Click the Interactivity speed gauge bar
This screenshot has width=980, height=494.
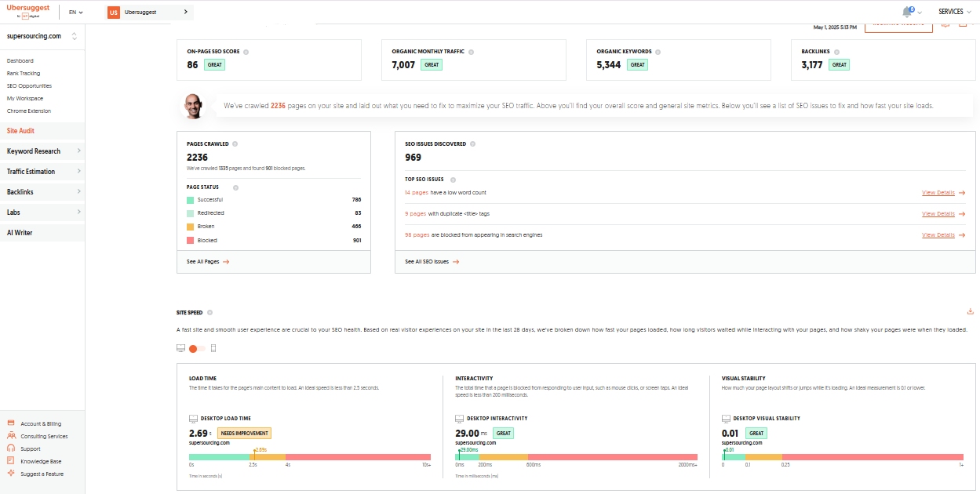click(x=576, y=457)
